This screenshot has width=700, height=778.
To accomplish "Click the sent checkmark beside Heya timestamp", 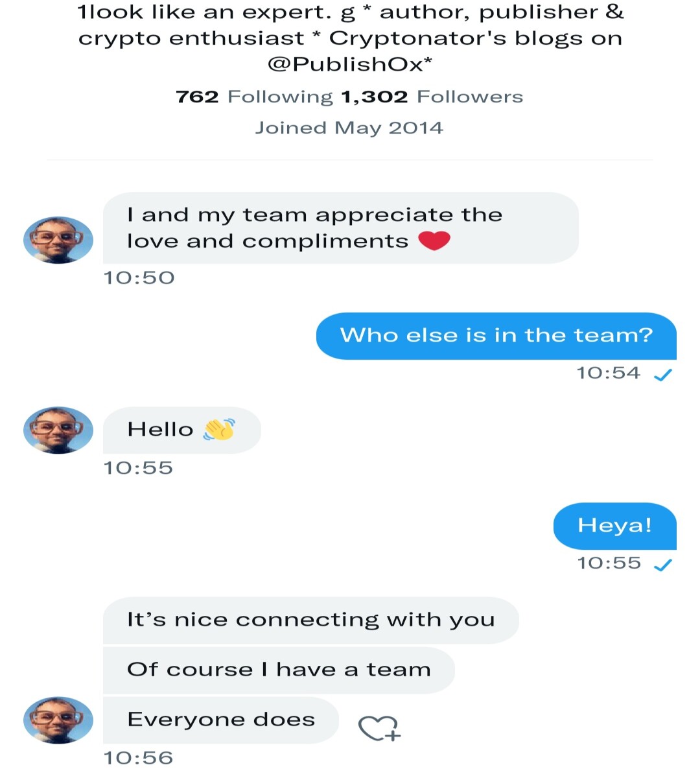I will pyautogui.click(x=663, y=565).
